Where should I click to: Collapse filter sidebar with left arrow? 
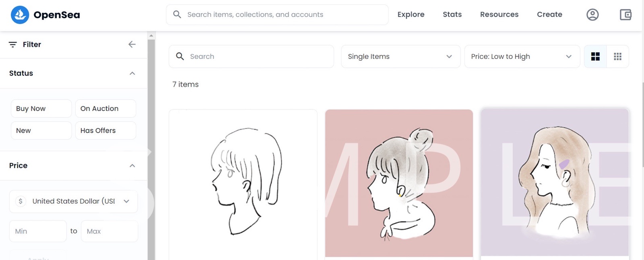pos(132,44)
